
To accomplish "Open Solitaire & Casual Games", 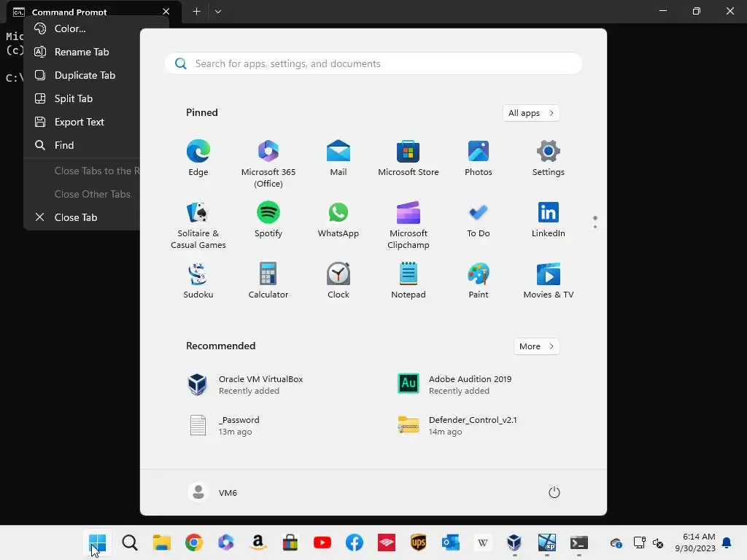I will tap(198, 225).
